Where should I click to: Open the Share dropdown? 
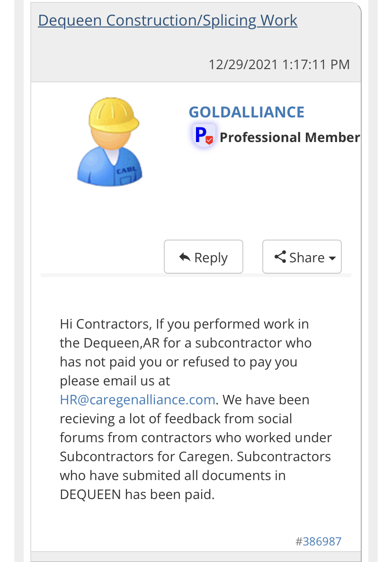302,257
